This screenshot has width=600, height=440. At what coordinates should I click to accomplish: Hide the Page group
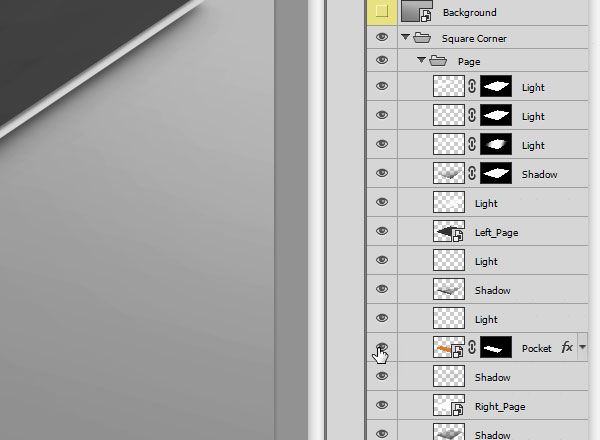tap(382, 60)
